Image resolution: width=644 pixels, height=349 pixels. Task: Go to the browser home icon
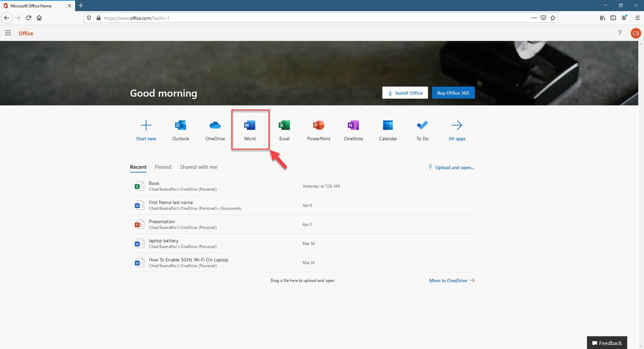click(x=39, y=18)
